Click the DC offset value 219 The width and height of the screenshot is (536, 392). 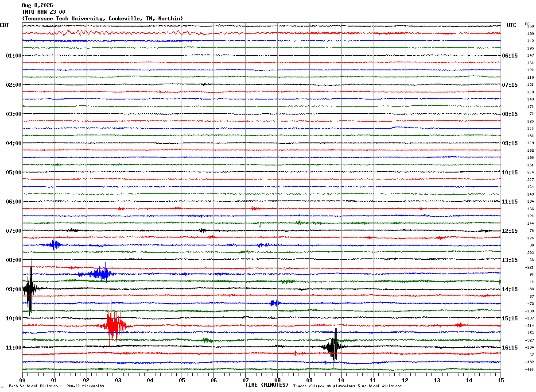point(531,77)
